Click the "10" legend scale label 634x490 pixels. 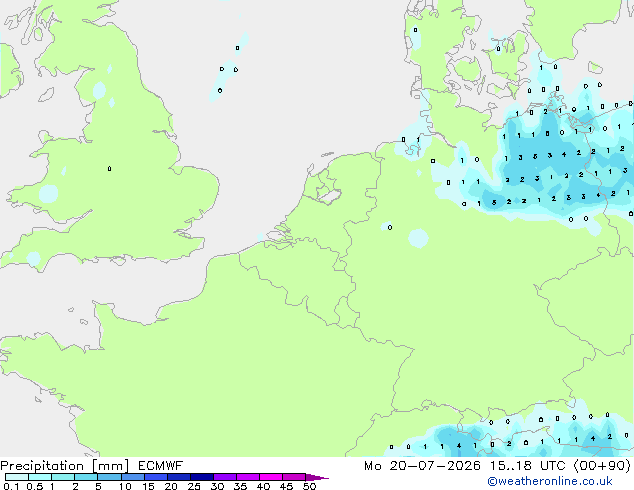(x=125, y=486)
